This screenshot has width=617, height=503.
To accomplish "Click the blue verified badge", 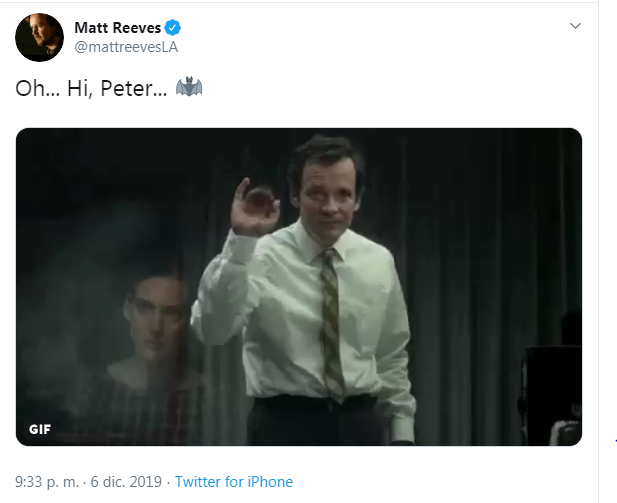I will 173,27.
